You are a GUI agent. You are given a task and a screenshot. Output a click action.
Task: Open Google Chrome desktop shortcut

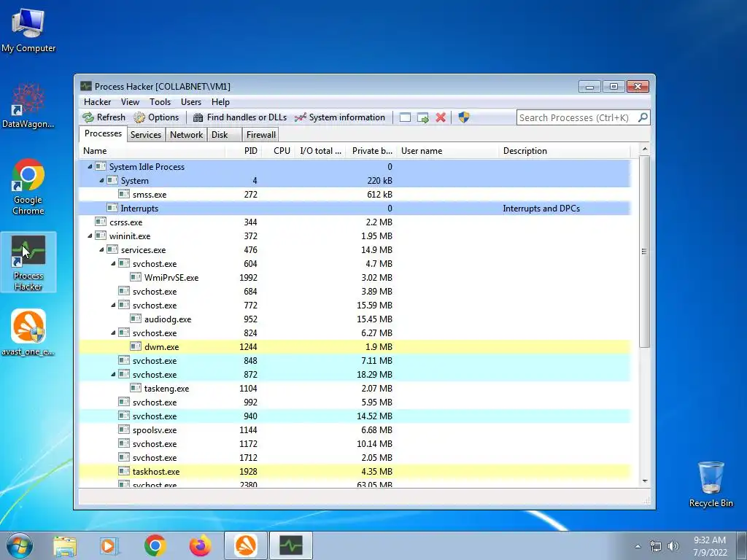(x=28, y=187)
